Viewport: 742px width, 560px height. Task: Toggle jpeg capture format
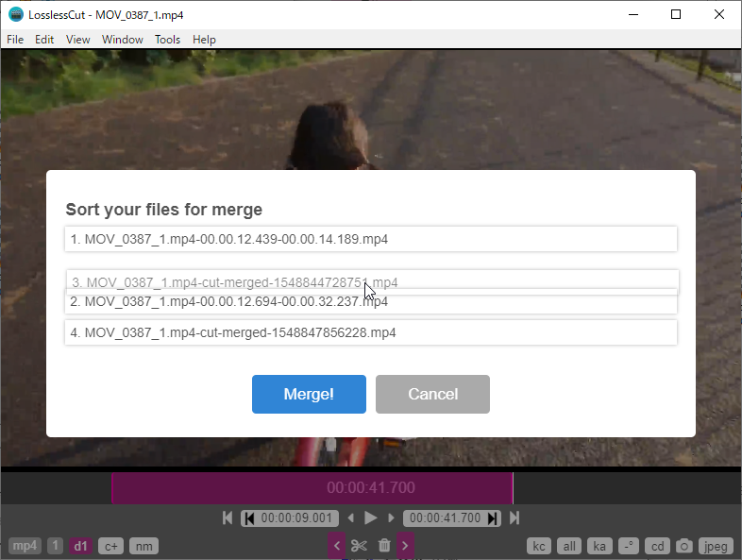pyautogui.click(x=716, y=546)
